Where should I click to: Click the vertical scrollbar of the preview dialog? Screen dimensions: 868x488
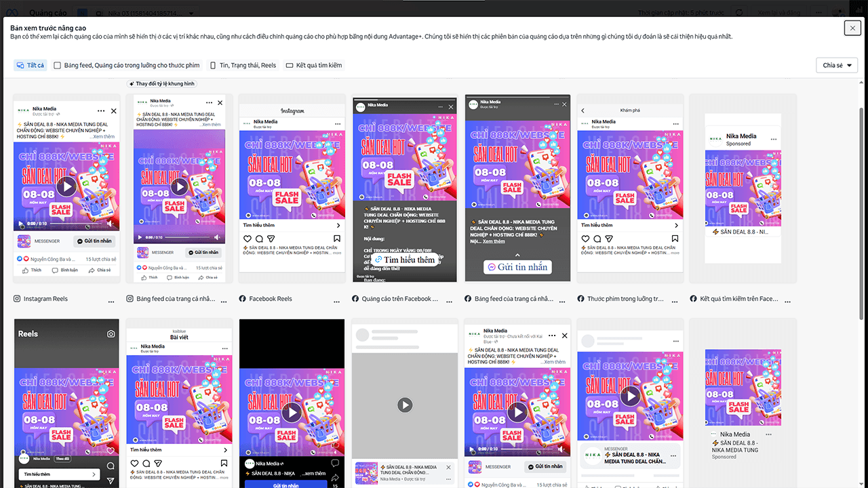point(862,203)
